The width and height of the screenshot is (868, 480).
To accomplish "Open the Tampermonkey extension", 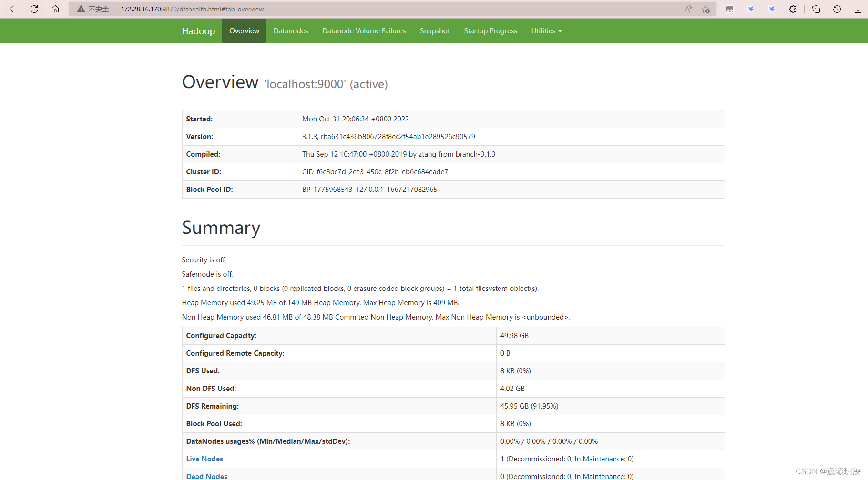I will tap(730, 9).
